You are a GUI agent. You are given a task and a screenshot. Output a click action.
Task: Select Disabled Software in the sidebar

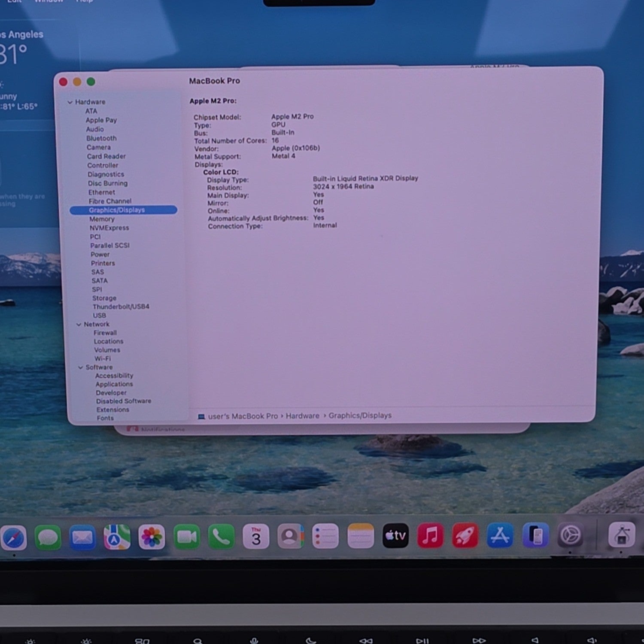124,401
